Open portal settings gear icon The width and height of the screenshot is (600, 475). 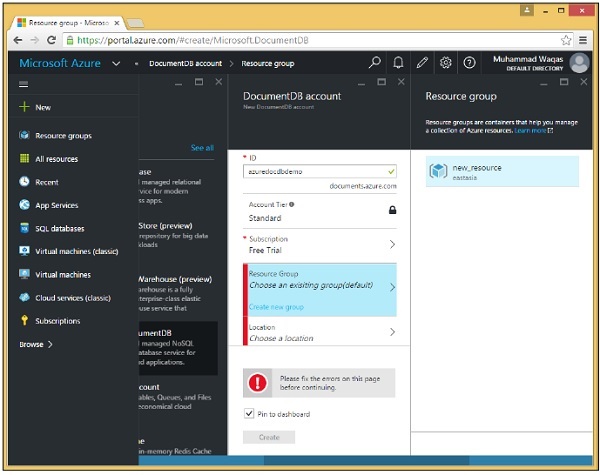click(446, 63)
